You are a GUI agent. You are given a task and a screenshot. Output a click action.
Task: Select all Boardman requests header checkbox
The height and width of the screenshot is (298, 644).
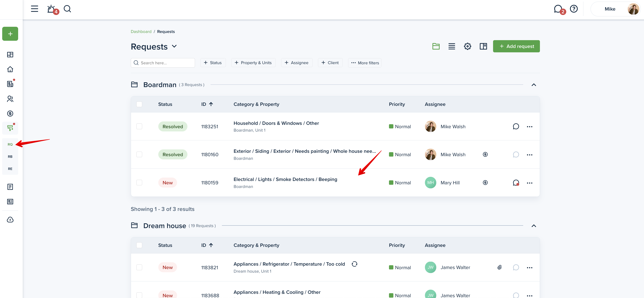pyautogui.click(x=139, y=104)
